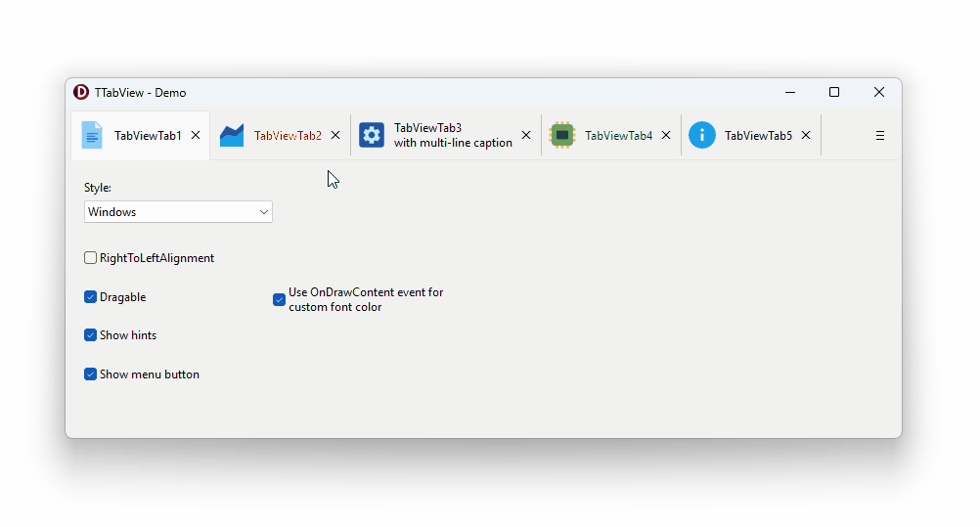Image resolution: width=980 pixels, height=527 pixels.
Task: Uncheck Use OnDrawContent event for custom font color
Action: point(280,300)
